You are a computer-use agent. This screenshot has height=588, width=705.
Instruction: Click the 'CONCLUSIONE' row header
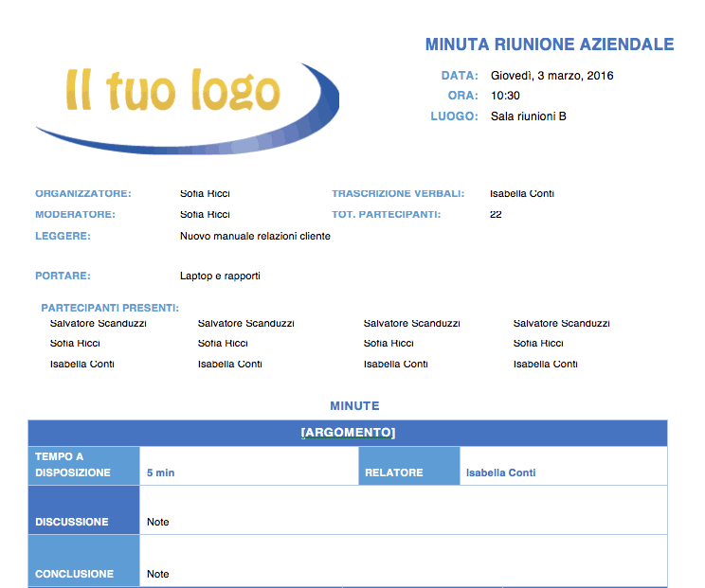coord(84,561)
